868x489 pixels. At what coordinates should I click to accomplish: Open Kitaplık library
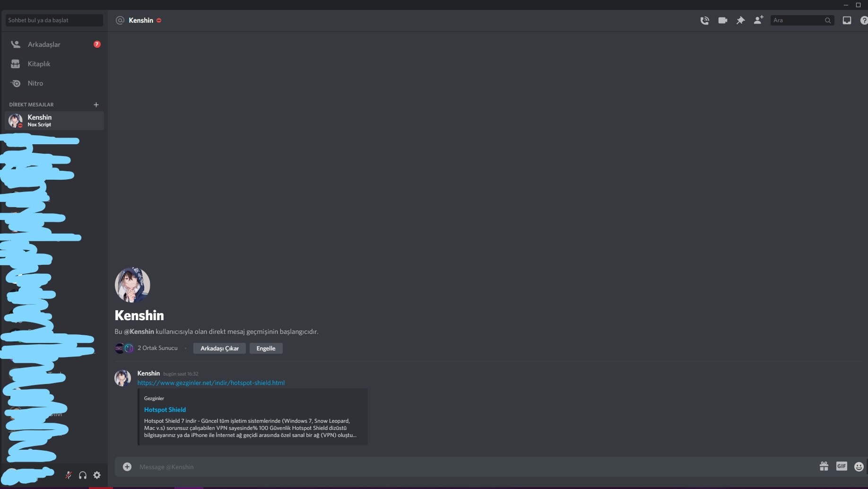54,64
